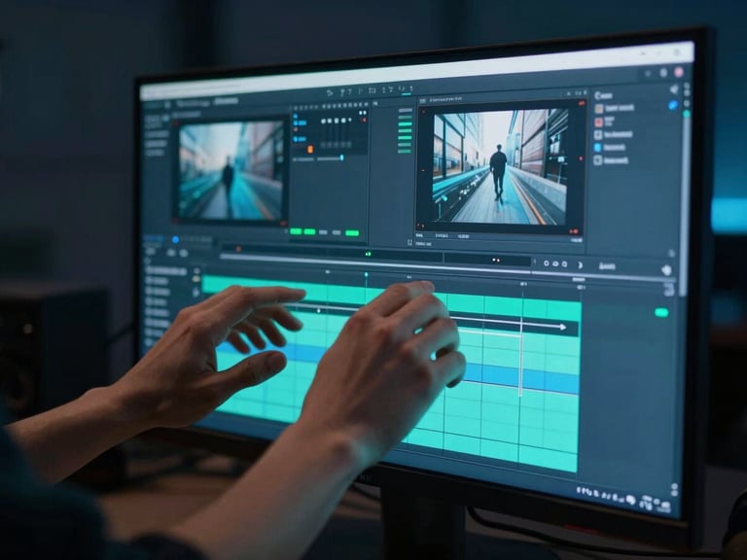Screen dimensions: 747x560
Task: Click the orange icon in the mixer panel
Action: 310,150
